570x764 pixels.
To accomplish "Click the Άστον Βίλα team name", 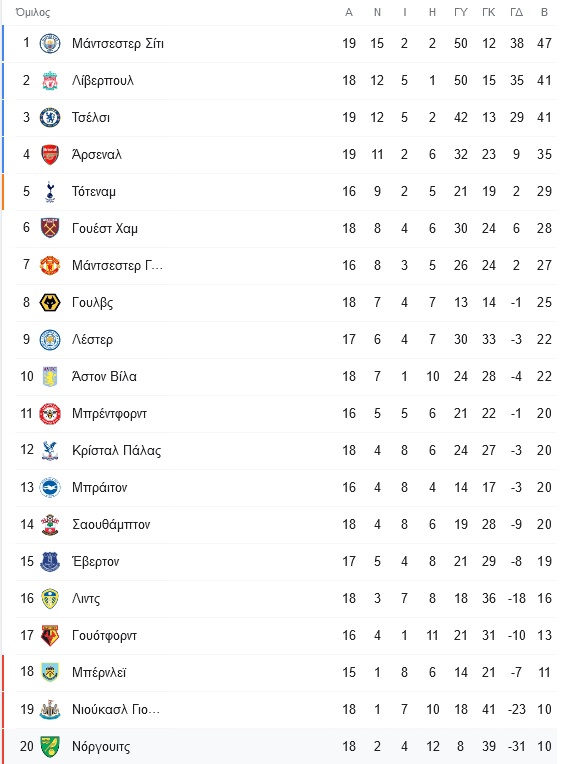I will 104,376.
